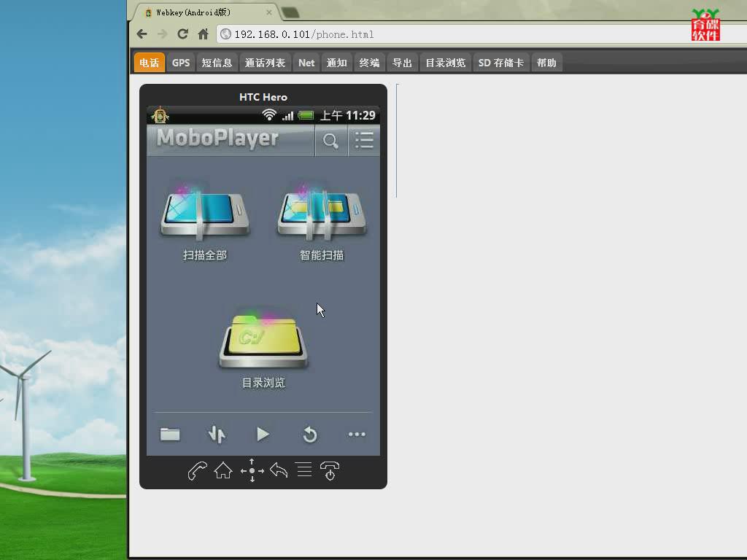747x560 pixels.
Task: Click the Wi-Fi icon in phone status bar
Action: tap(269, 114)
